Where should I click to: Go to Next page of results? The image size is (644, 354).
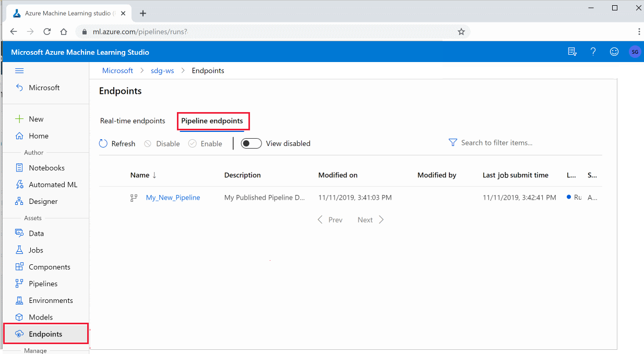pyautogui.click(x=371, y=219)
